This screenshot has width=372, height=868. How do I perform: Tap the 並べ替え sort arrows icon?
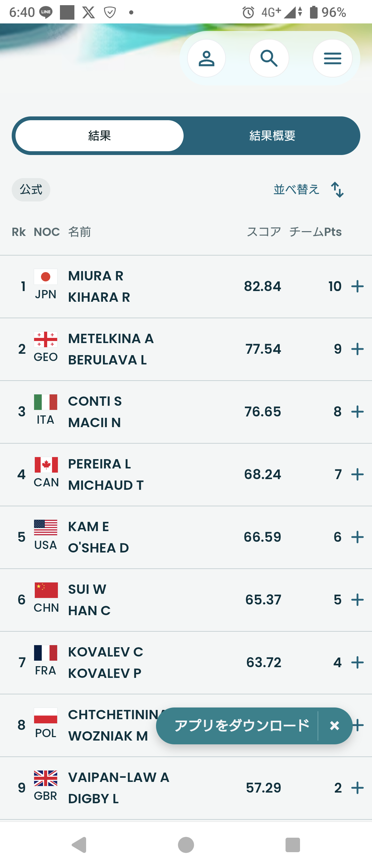tap(337, 190)
